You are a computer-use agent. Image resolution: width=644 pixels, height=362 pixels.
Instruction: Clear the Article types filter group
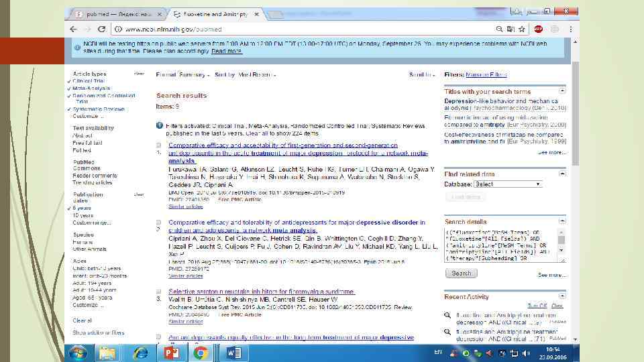(x=139, y=74)
